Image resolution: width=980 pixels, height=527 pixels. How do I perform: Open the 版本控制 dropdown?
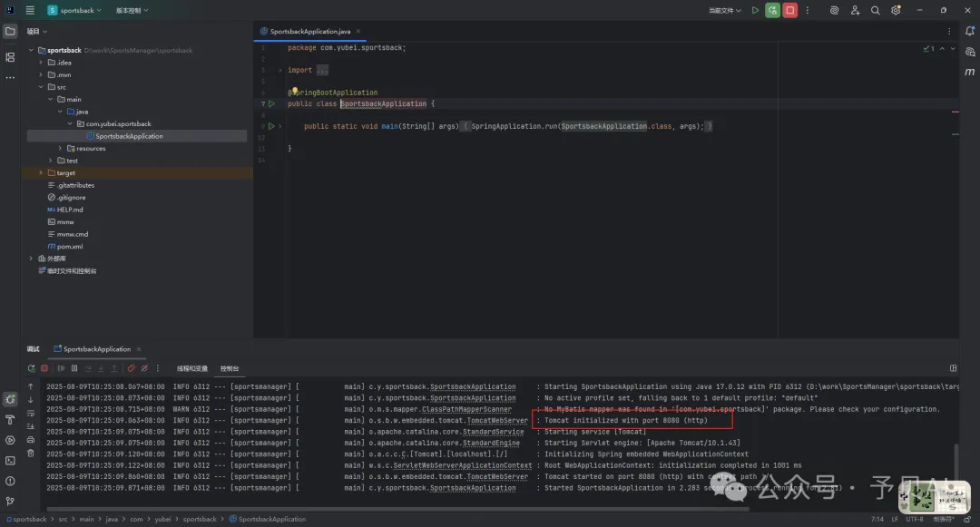click(x=132, y=10)
